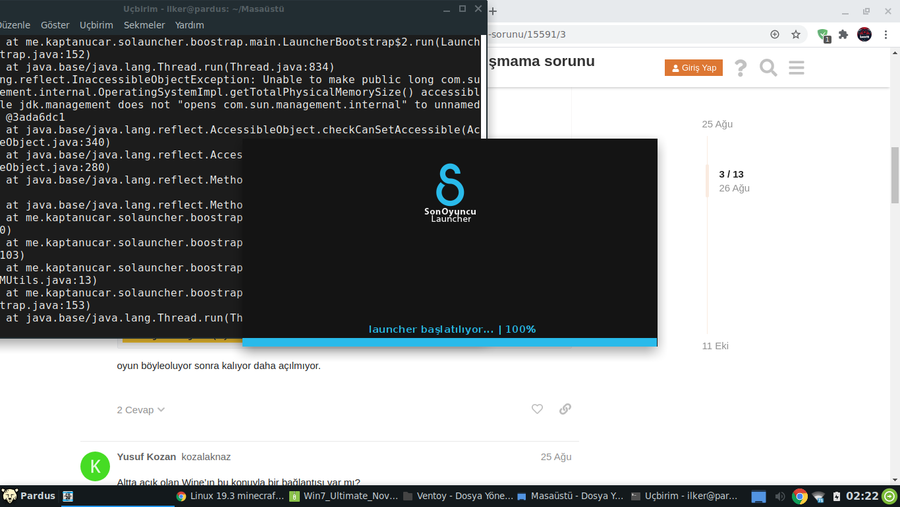This screenshot has height=507, width=900.
Task: Click 'launcher başlatılıyor... | 100%' status text
Action: click(452, 330)
